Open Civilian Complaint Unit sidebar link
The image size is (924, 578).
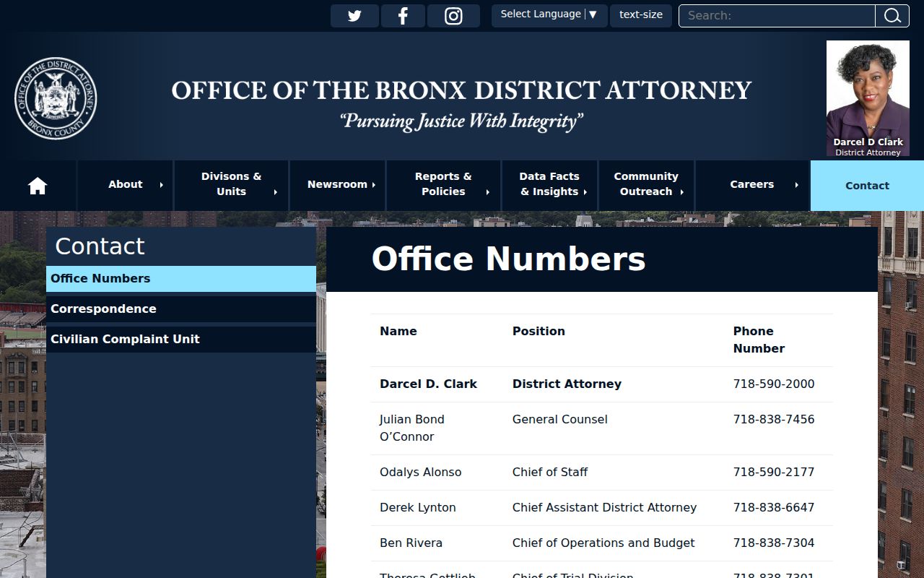pos(181,340)
